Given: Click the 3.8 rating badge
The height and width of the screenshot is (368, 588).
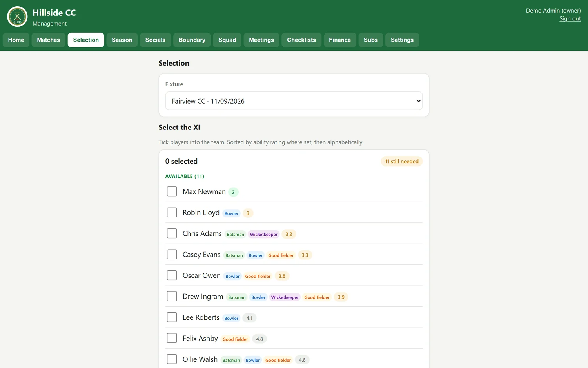Looking at the screenshot, I should 282,276.
